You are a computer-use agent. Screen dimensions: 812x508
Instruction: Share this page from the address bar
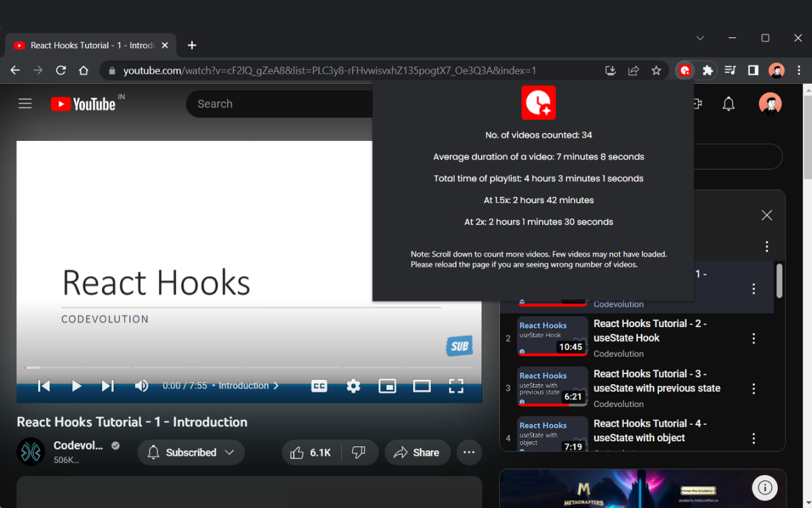pyautogui.click(x=633, y=70)
